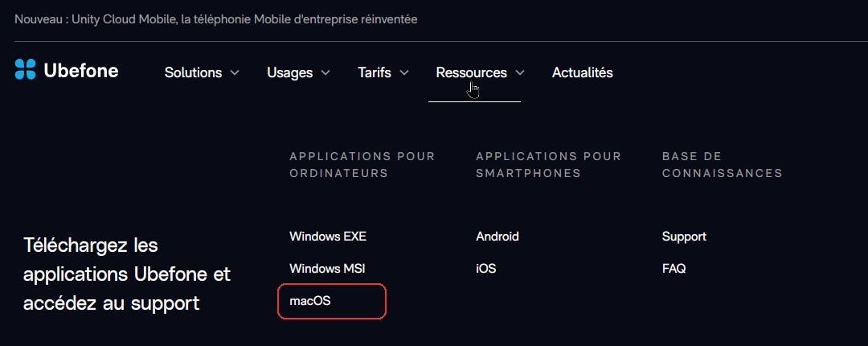Open the Unity Cloud Mobile announcement banner

pos(216,19)
